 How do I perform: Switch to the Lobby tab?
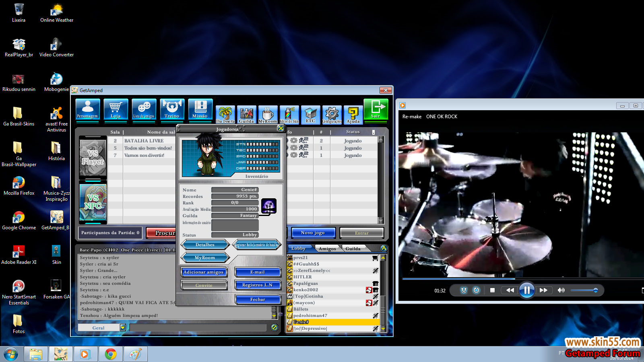[299, 249]
